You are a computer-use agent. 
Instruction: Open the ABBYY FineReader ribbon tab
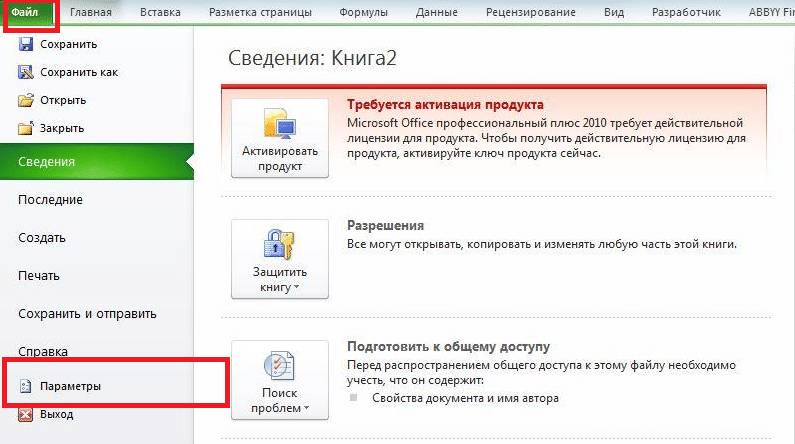click(x=771, y=12)
